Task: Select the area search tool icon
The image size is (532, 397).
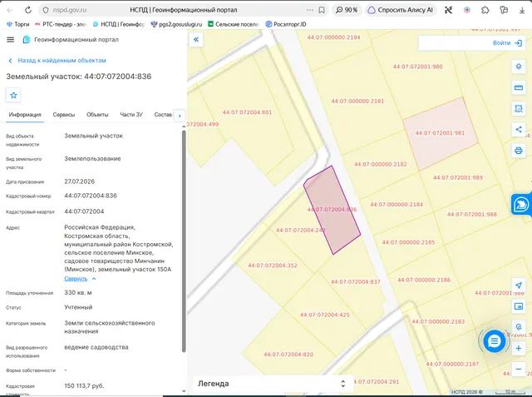Action: [519, 109]
